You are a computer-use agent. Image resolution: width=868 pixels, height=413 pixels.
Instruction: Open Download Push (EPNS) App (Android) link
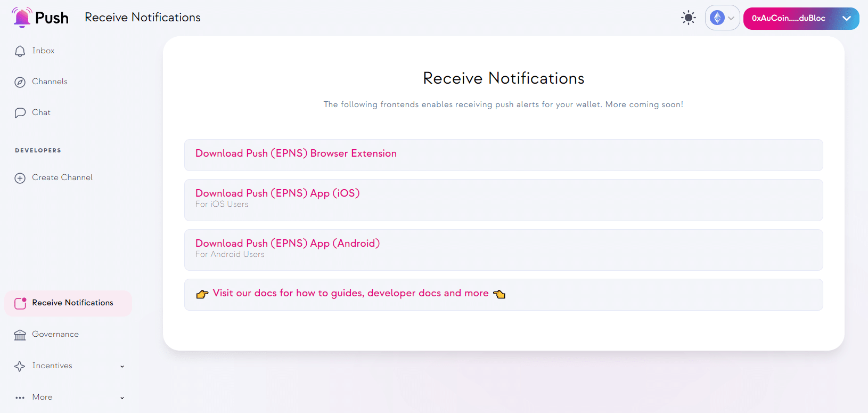point(288,244)
